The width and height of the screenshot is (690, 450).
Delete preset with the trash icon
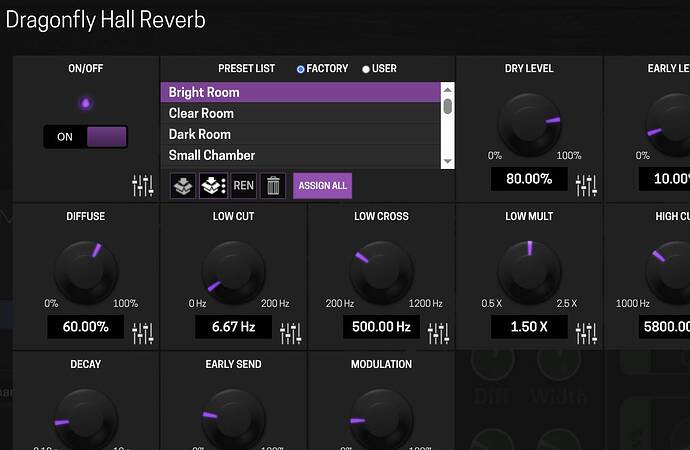(273, 186)
